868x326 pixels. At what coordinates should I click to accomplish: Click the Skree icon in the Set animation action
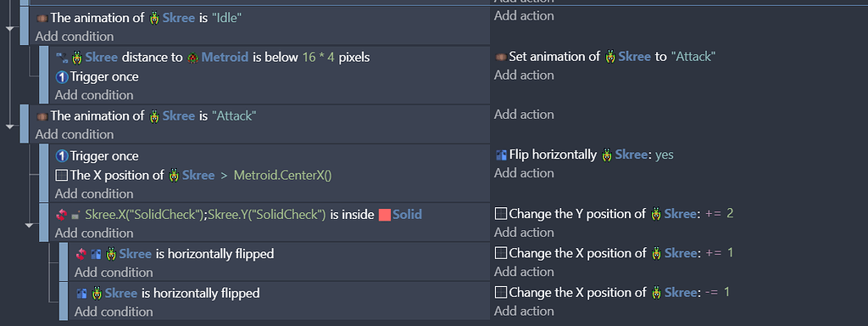(610, 57)
